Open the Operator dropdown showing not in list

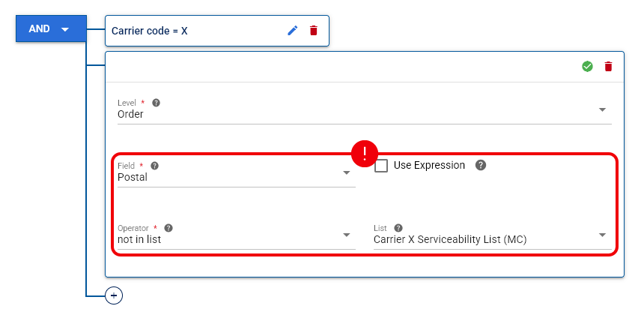click(x=236, y=235)
